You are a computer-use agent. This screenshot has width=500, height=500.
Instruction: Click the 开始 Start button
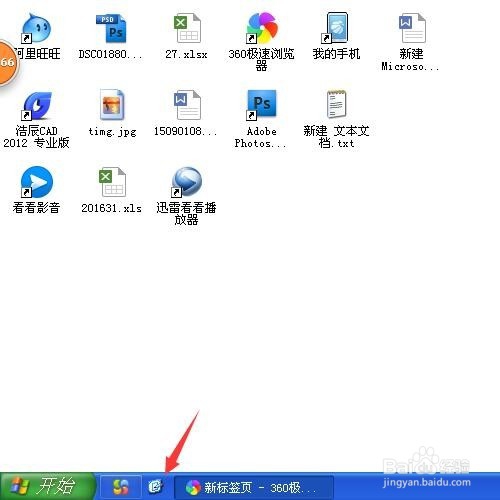click(x=47, y=486)
